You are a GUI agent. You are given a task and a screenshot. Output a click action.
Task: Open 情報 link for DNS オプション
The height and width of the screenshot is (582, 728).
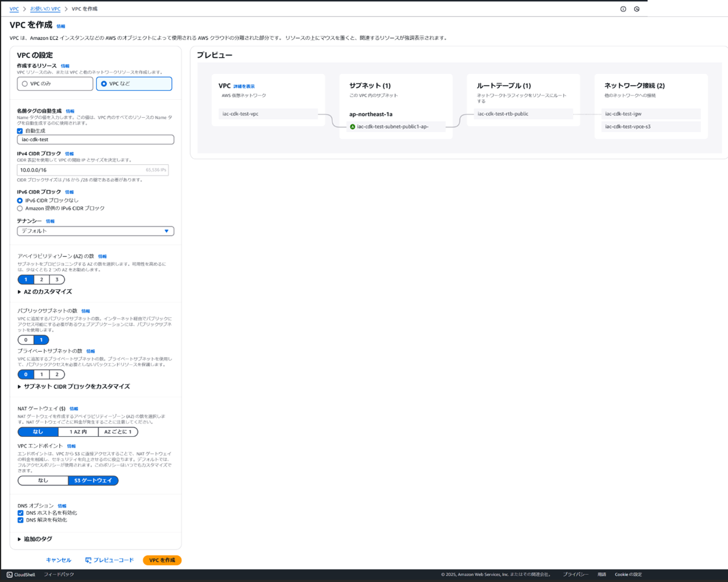62,506
